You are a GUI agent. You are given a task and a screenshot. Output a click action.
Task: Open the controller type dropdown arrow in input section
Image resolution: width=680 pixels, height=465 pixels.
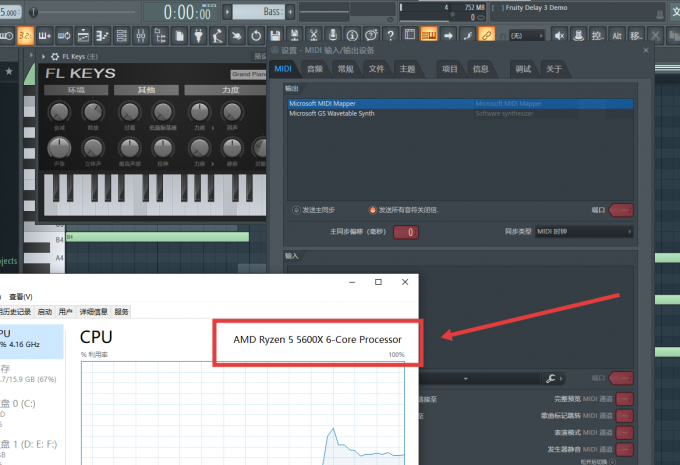click(465, 379)
